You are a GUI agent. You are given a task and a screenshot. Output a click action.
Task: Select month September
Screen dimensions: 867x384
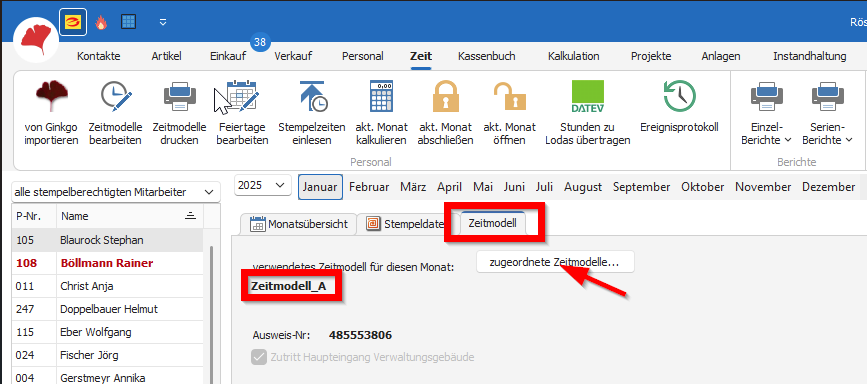[641, 186]
